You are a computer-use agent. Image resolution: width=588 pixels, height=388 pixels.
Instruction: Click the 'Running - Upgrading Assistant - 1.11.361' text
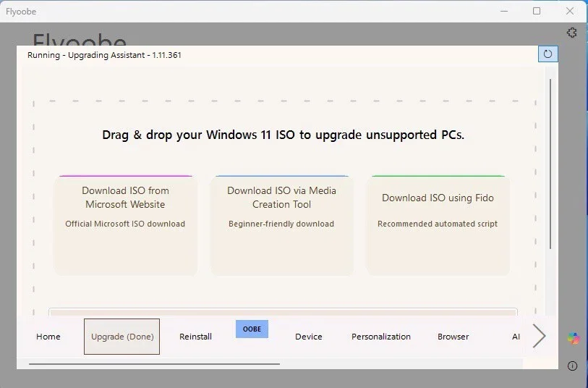pyautogui.click(x=104, y=55)
